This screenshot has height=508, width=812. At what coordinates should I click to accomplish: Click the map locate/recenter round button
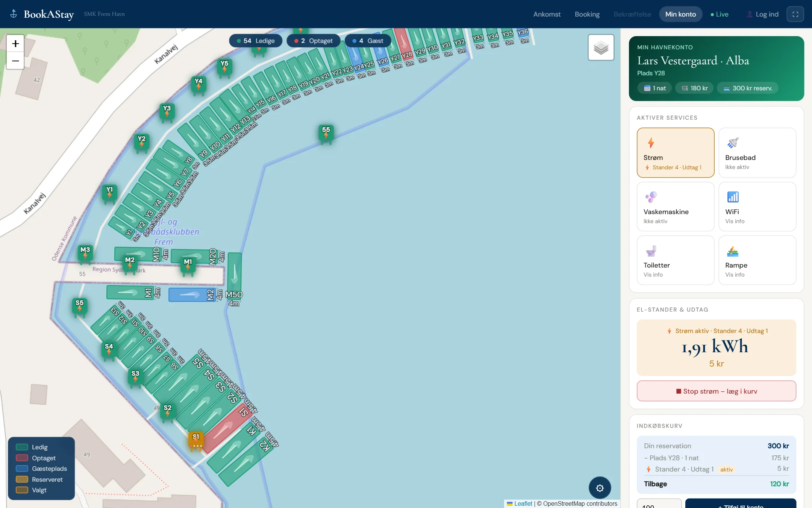click(600, 488)
